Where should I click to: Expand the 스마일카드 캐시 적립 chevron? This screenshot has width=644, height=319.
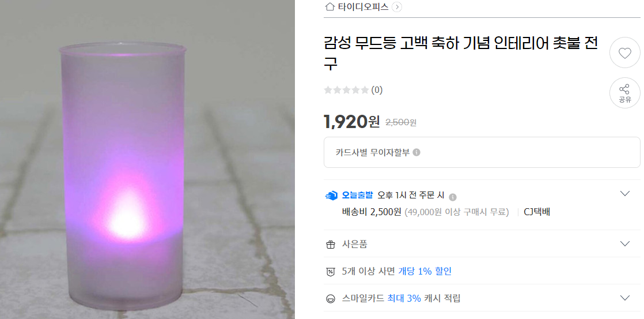pyautogui.click(x=624, y=298)
